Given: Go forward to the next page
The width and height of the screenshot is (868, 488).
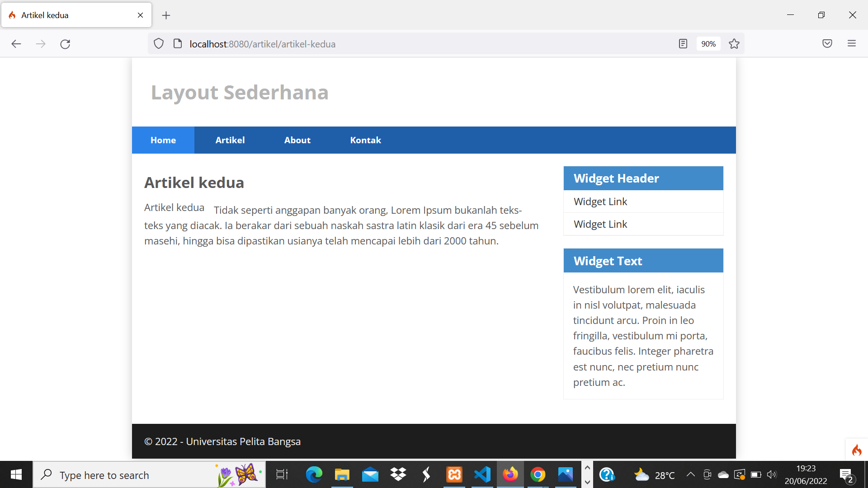Looking at the screenshot, I should [41, 44].
